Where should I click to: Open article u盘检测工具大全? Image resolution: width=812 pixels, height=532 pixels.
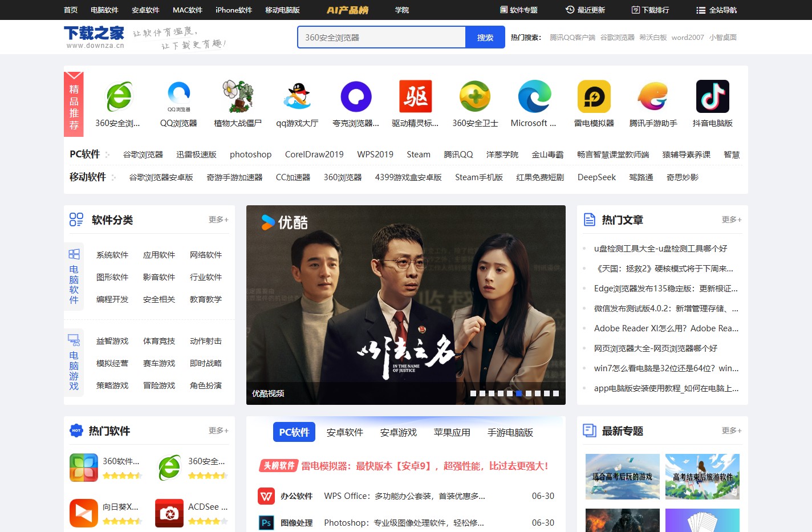tap(660, 249)
